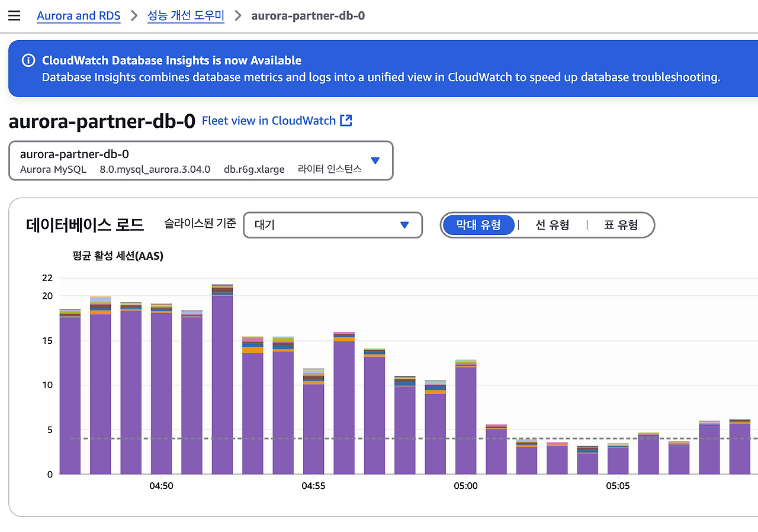Image resolution: width=758 pixels, height=532 pixels.
Task: Click the blue triangle on the instance selector
Action: click(x=375, y=160)
